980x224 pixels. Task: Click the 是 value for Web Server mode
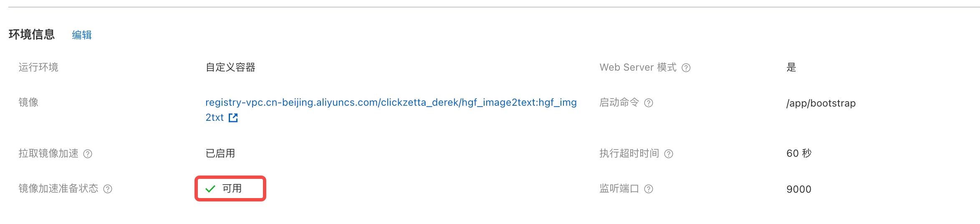click(791, 67)
